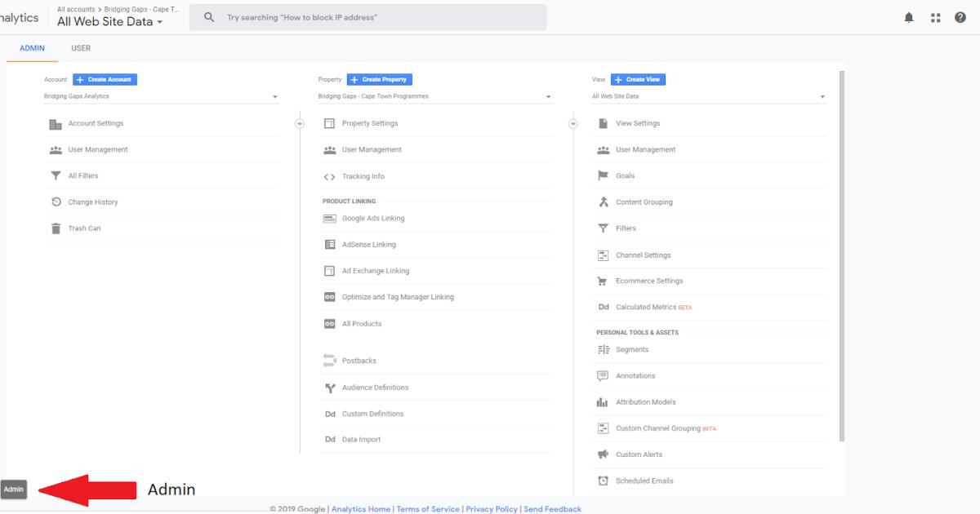This screenshot has width=980, height=514.
Task: Open the Cape Town Programmes property selector
Action: [x=433, y=95]
